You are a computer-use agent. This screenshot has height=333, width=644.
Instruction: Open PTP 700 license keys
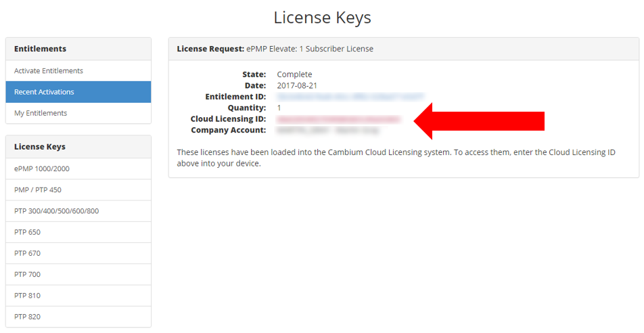[28, 274]
